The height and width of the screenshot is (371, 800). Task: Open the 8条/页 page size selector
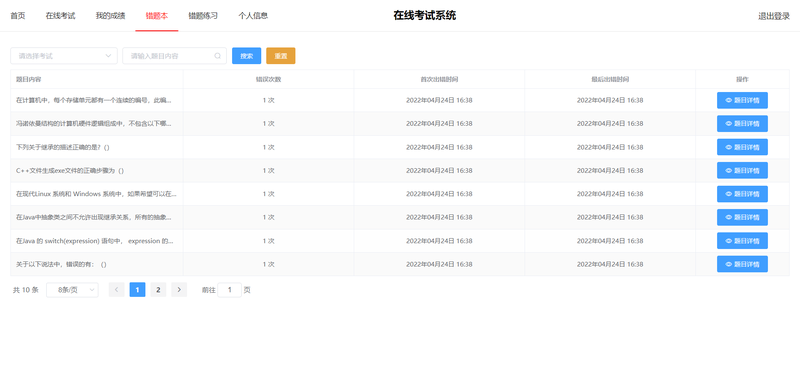click(x=72, y=290)
